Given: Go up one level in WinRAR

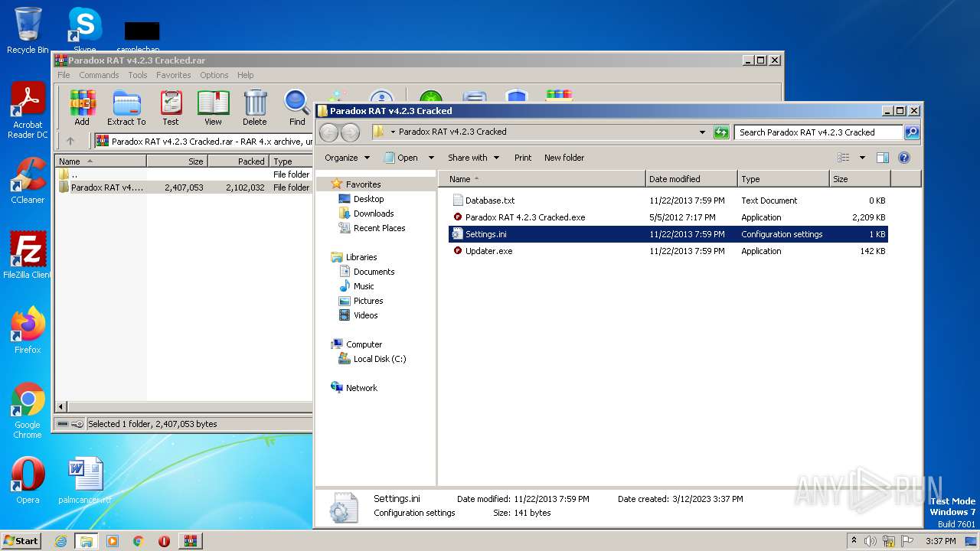Looking at the screenshot, I should pyautogui.click(x=70, y=141).
